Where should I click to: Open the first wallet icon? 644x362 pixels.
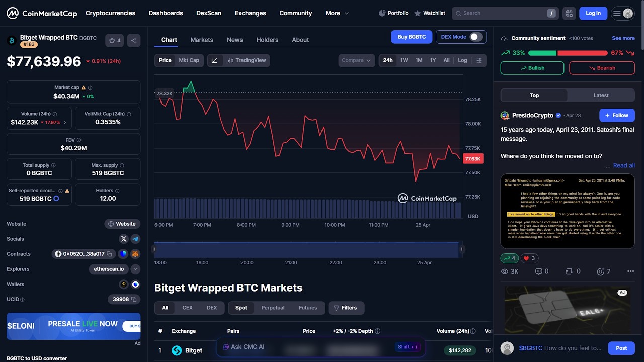124,284
